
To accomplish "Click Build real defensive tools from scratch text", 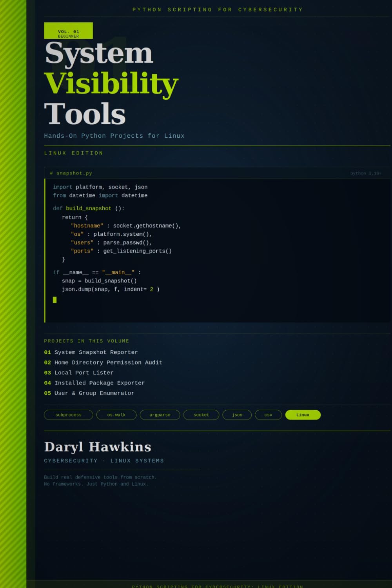I will point(100,477).
